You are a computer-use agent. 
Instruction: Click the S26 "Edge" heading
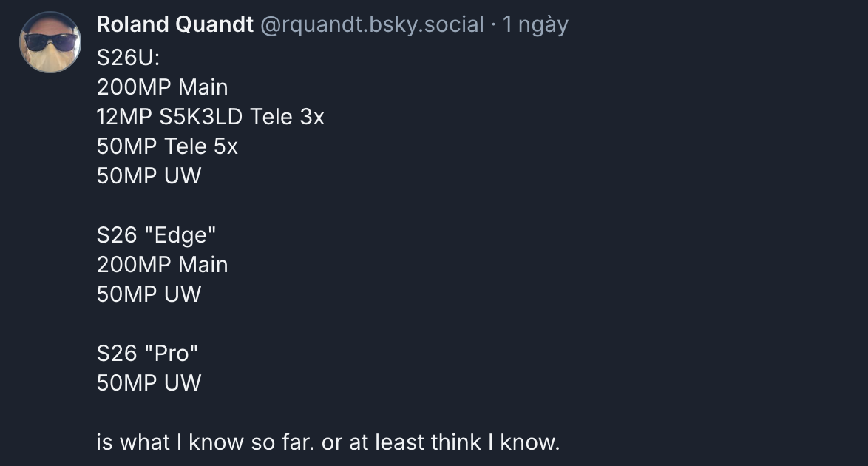click(156, 235)
